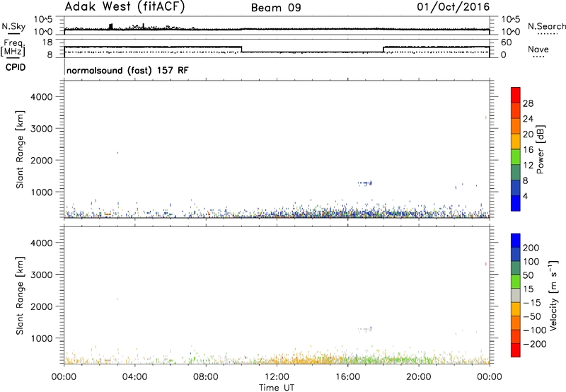Click the 'N.Search' legend label

point(546,26)
